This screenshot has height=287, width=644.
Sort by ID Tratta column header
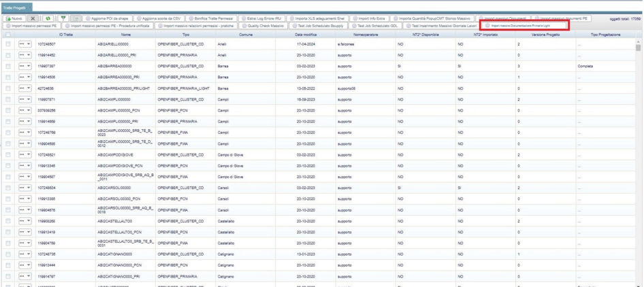point(66,35)
